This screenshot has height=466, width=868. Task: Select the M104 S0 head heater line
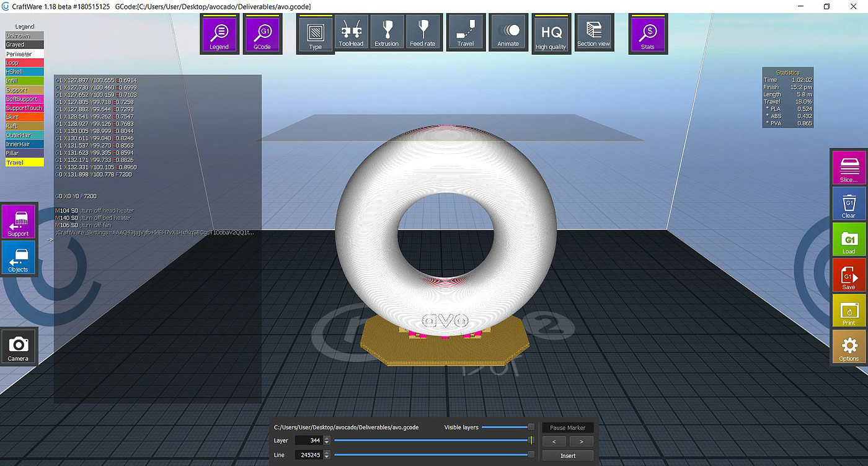95,211
